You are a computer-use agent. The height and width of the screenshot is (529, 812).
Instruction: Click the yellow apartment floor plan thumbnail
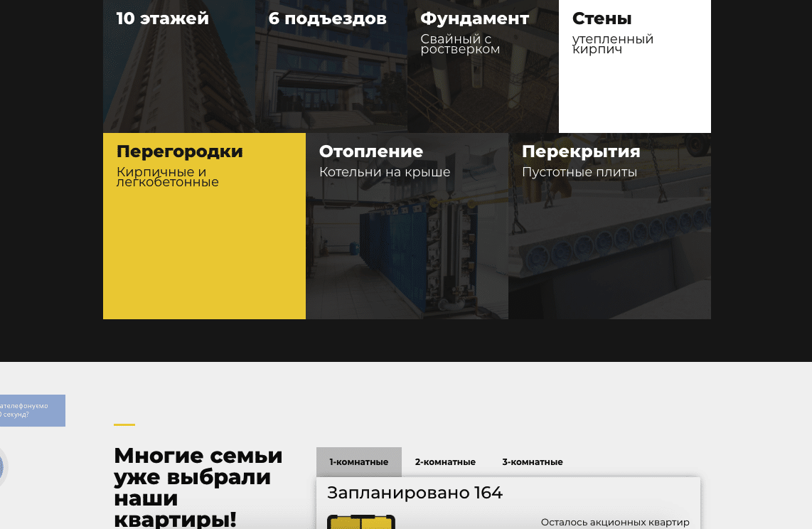coord(360,522)
